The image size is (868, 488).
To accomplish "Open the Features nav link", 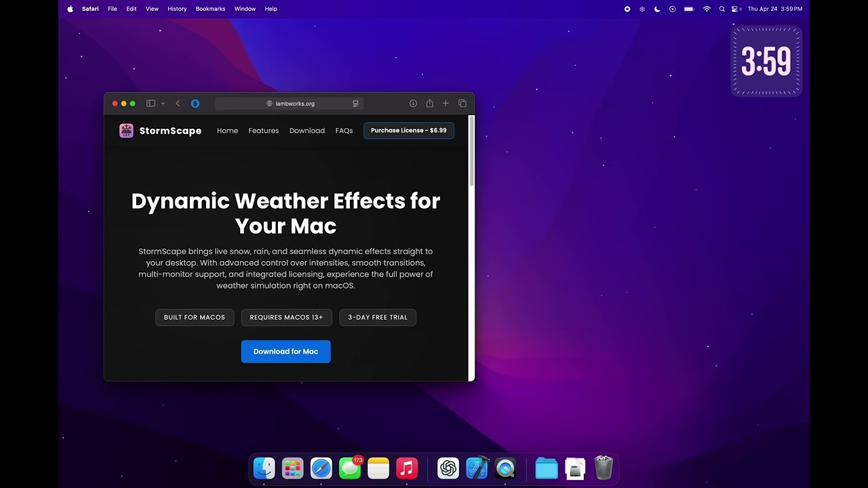I will [x=264, y=131].
